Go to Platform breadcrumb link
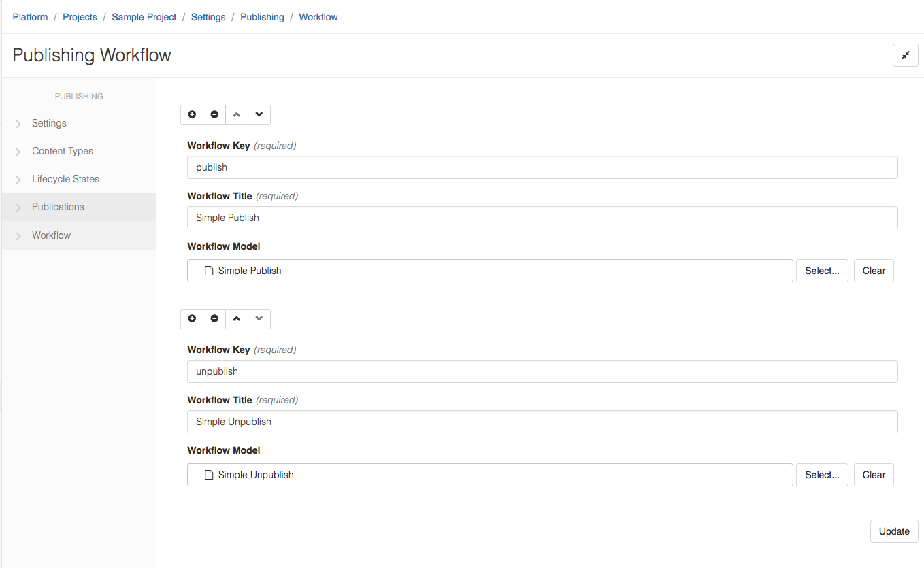Screen dimensions: 924x568 (30, 17)
